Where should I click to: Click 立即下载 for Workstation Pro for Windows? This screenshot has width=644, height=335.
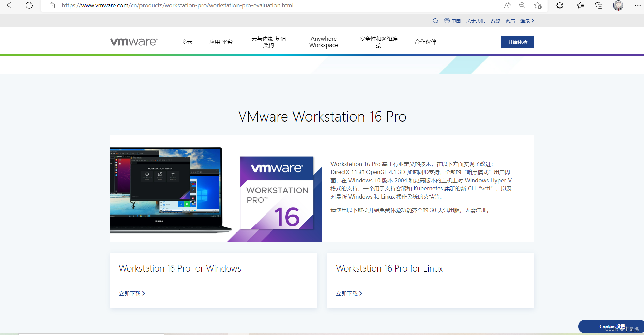[x=132, y=293]
